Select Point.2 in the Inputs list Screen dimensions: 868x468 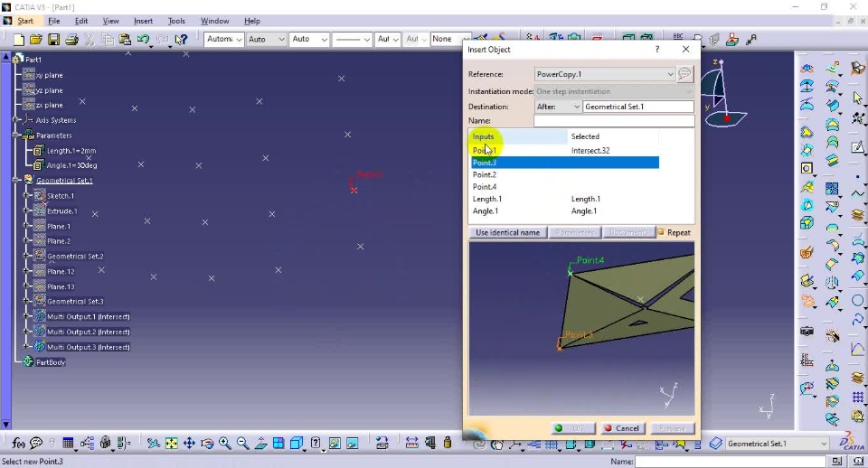pyautogui.click(x=564, y=174)
